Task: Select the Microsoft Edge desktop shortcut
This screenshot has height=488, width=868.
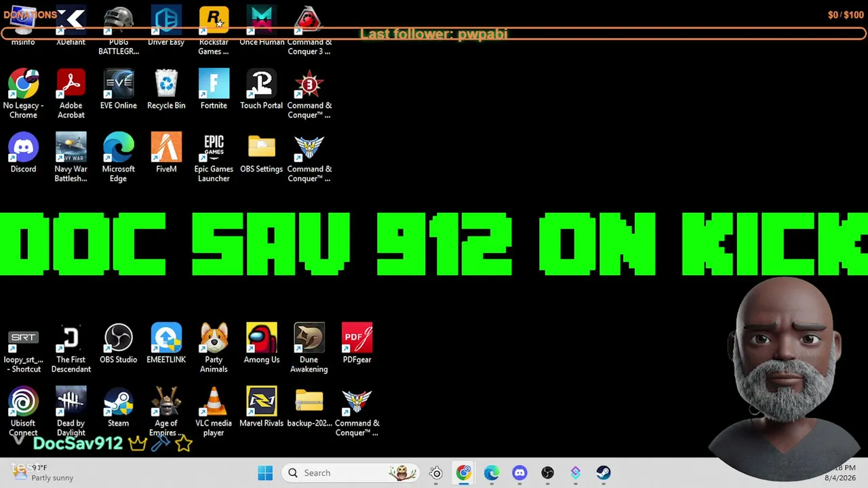Action: pyautogui.click(x=118, y=158)
